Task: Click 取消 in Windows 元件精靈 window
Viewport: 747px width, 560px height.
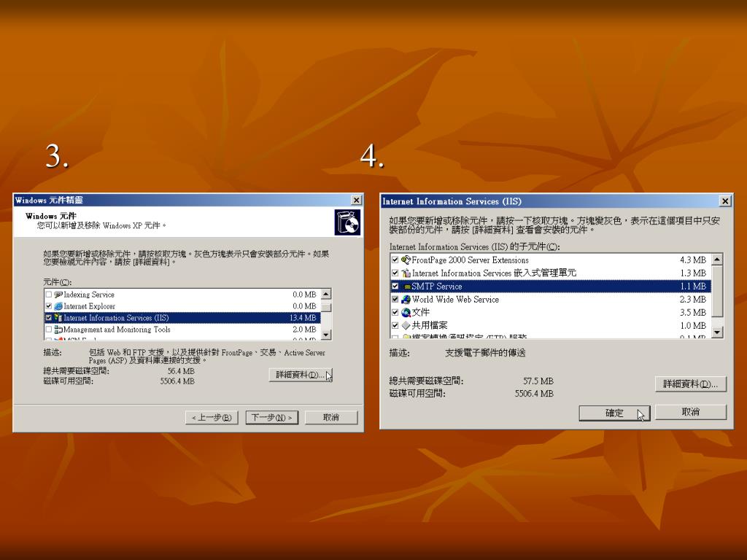Action: click(x=331, y=418)
